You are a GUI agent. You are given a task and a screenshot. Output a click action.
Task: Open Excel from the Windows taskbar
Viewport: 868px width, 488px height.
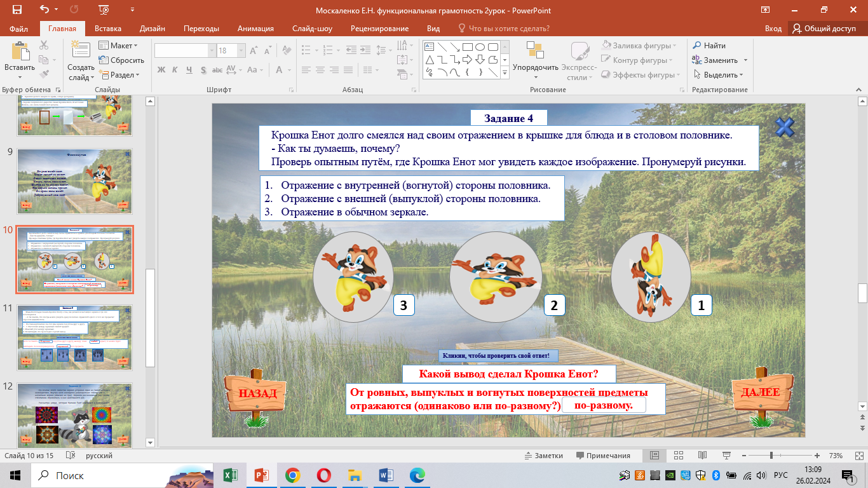point(230,475)
